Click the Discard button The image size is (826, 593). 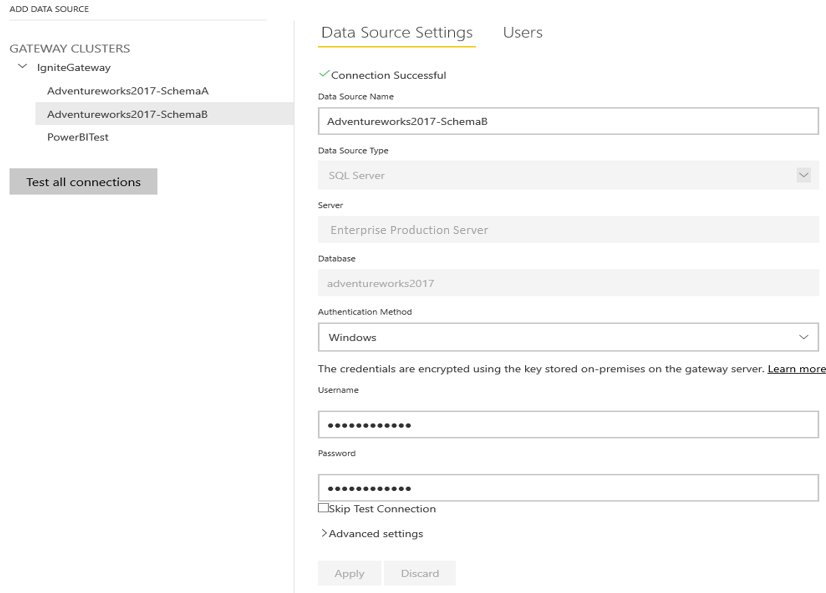point(420,573)
